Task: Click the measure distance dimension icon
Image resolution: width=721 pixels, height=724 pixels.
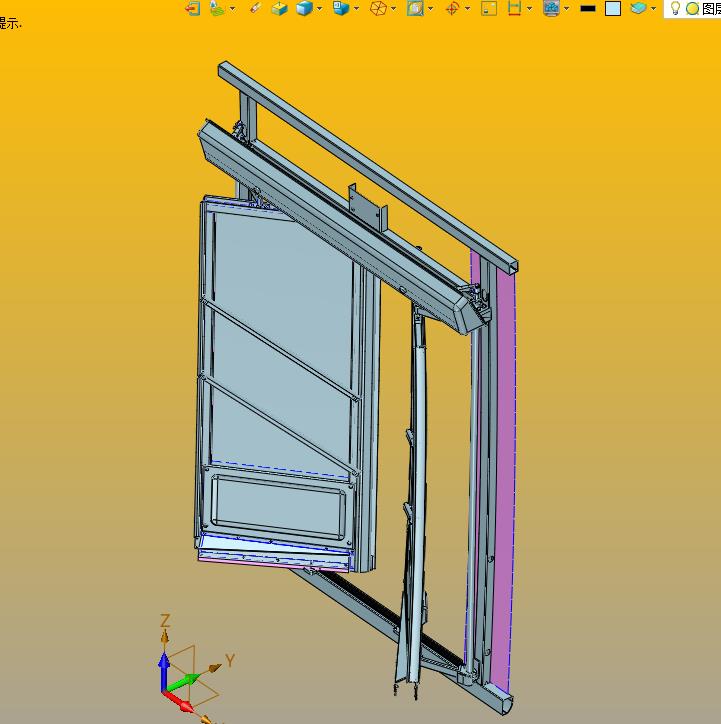Action: tap(514, 8)
